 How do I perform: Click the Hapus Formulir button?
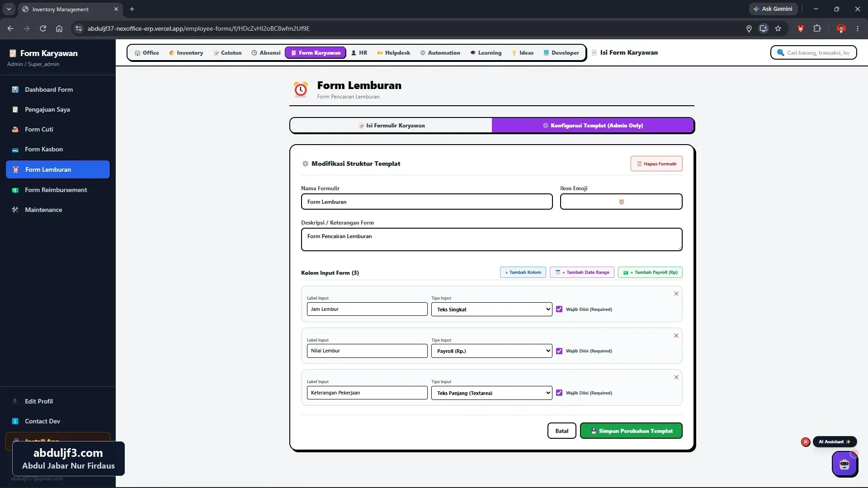[x=656, y=164]
